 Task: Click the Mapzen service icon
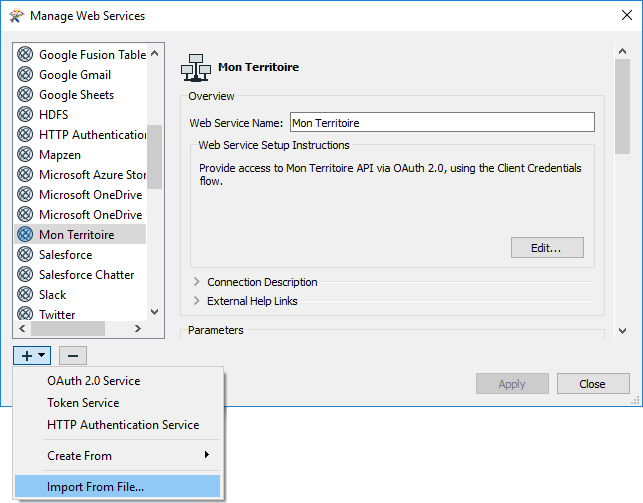(x=25, y=155)
